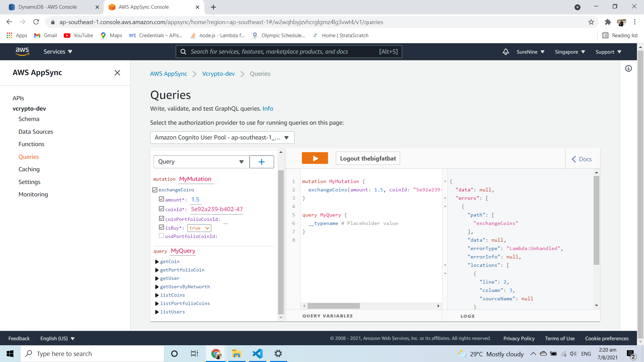Screen dimensions: 644x362
Task: Enable the usdPortfolioCoinId argument checkbox
Action: [x=162, y=236]
